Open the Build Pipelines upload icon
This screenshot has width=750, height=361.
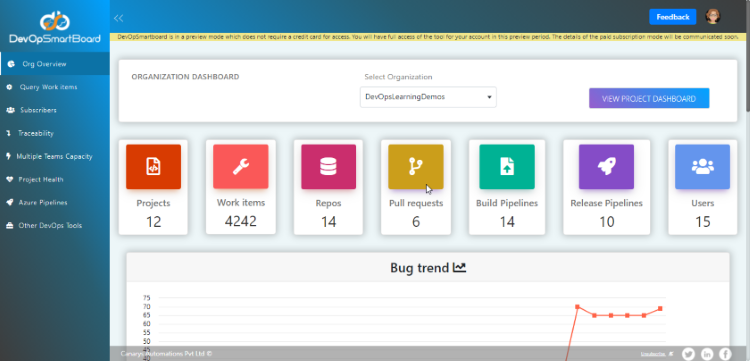(507, 166)
